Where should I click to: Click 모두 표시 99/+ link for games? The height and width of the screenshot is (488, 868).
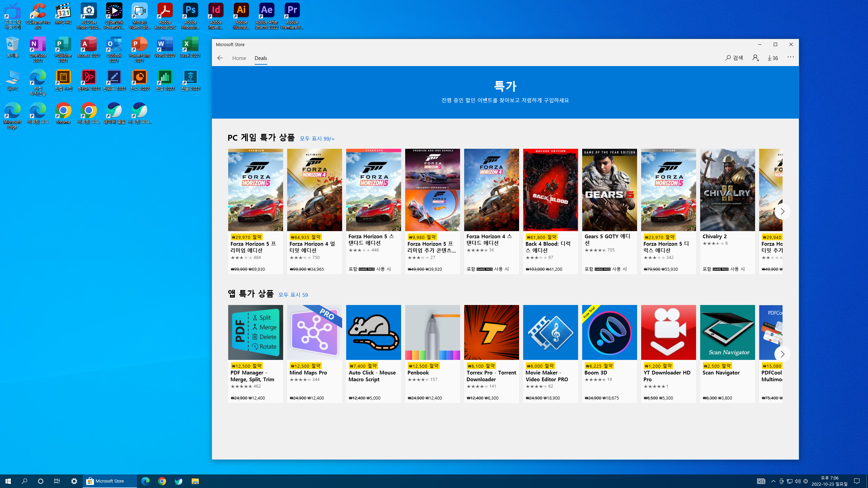click(317, 139)
